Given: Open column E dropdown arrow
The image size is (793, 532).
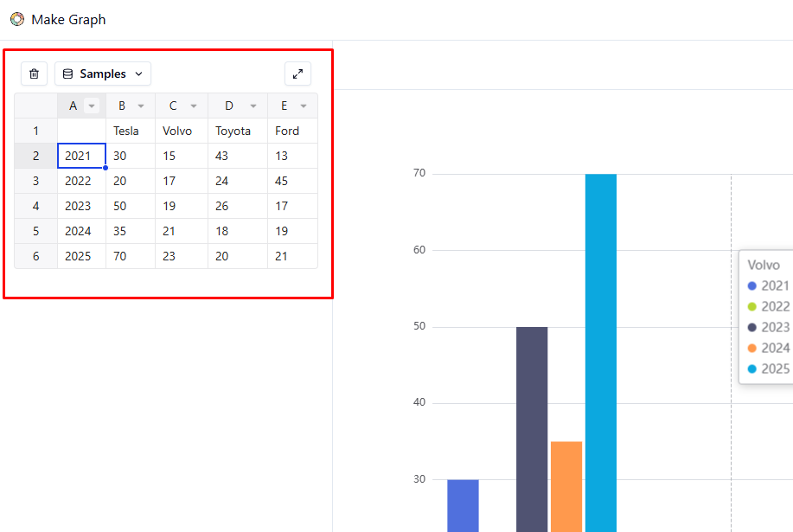Looking at the screenshot, I should pos(304,106).
